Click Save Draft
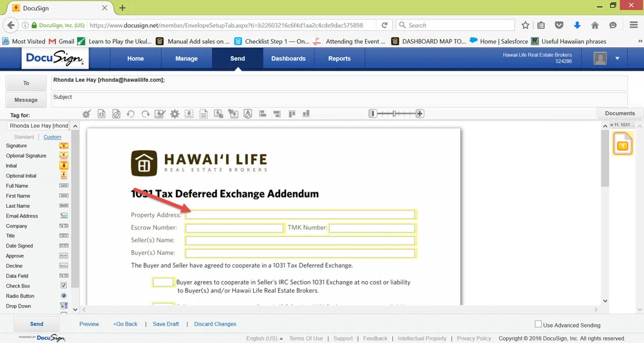 (x=166, y=324)
